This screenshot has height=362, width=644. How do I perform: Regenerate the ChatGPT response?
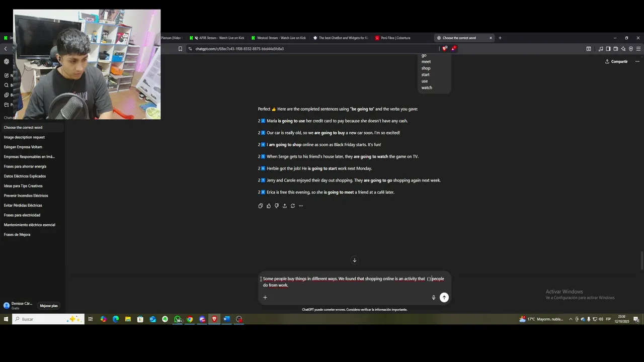(292, 206)
